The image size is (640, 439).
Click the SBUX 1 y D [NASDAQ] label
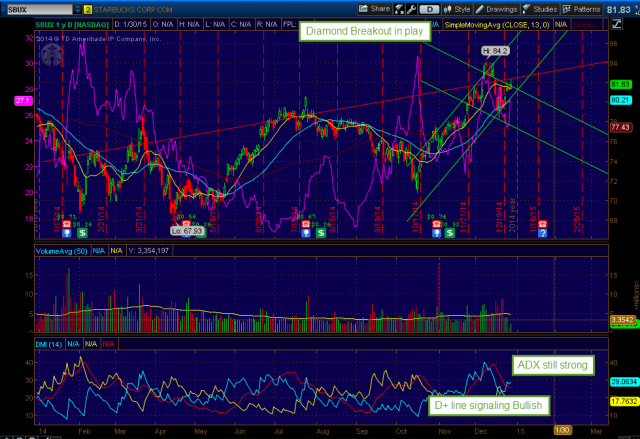tap(72, 24)
